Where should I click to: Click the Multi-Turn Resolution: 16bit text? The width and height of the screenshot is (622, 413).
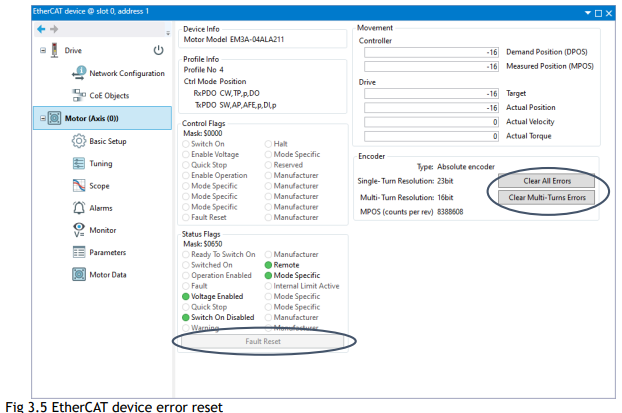point(406,198)
